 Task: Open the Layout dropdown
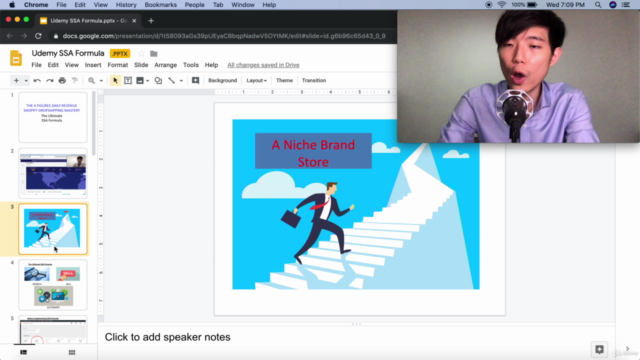(x=256, y=80)
